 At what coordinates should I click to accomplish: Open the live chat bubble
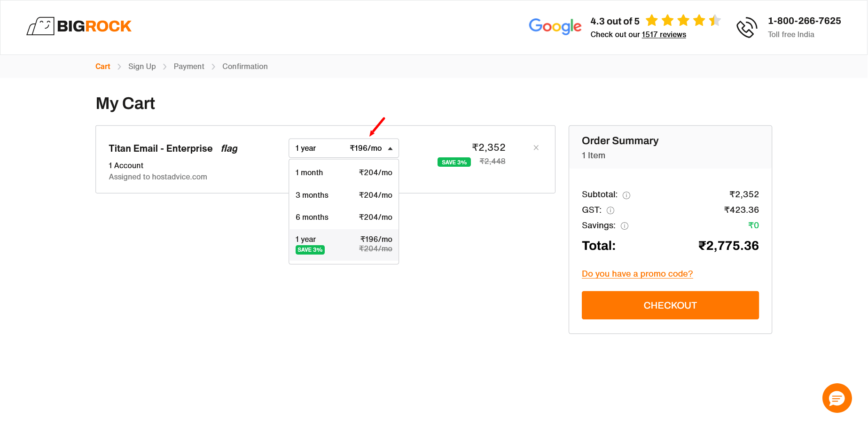pos(837,398)
